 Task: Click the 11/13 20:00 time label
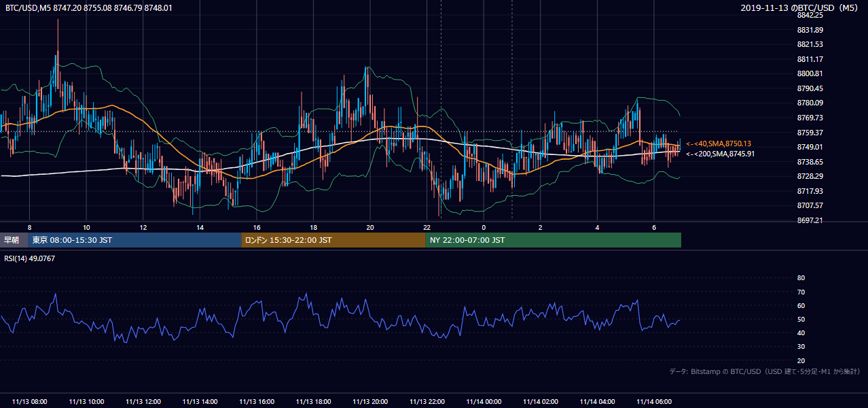[370, 402]
